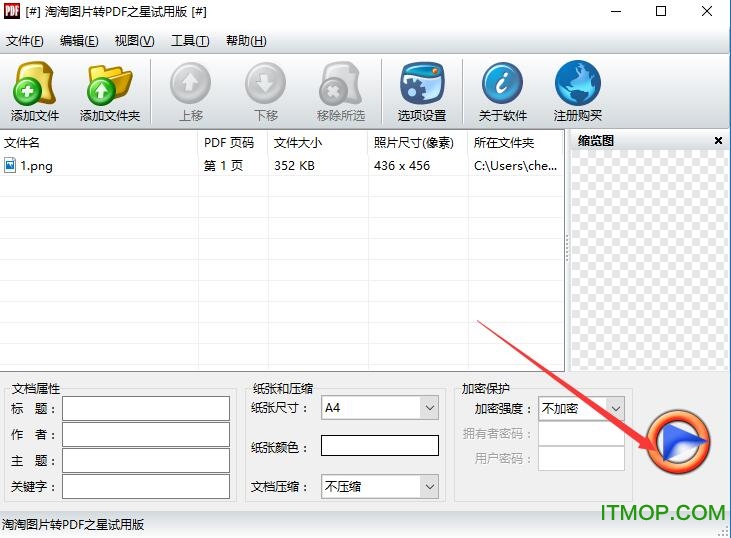Image resolution: width=731 pixels, height=538 pixels.
Task: Sort list by 文件大小 column header
Action: [x=298, y=143]
